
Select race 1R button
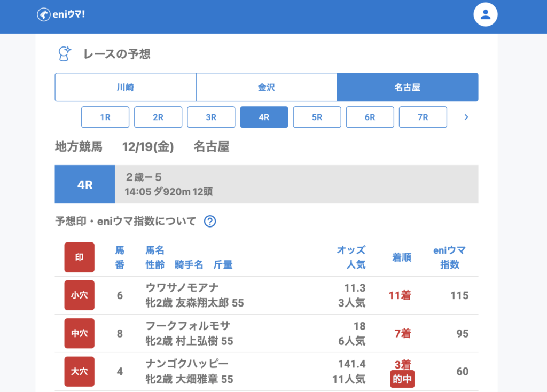[x=105, y=117]
